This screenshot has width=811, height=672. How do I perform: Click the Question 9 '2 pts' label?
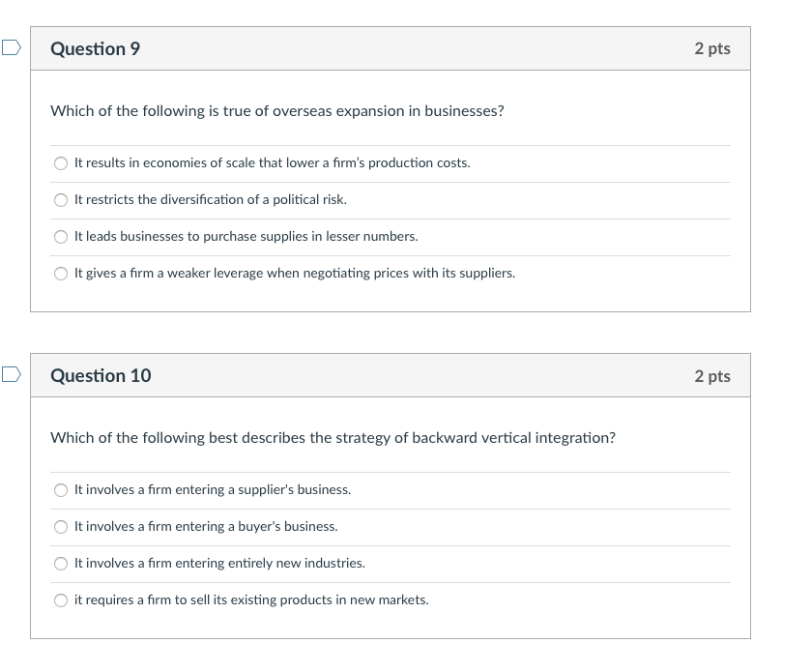point(712,48)
